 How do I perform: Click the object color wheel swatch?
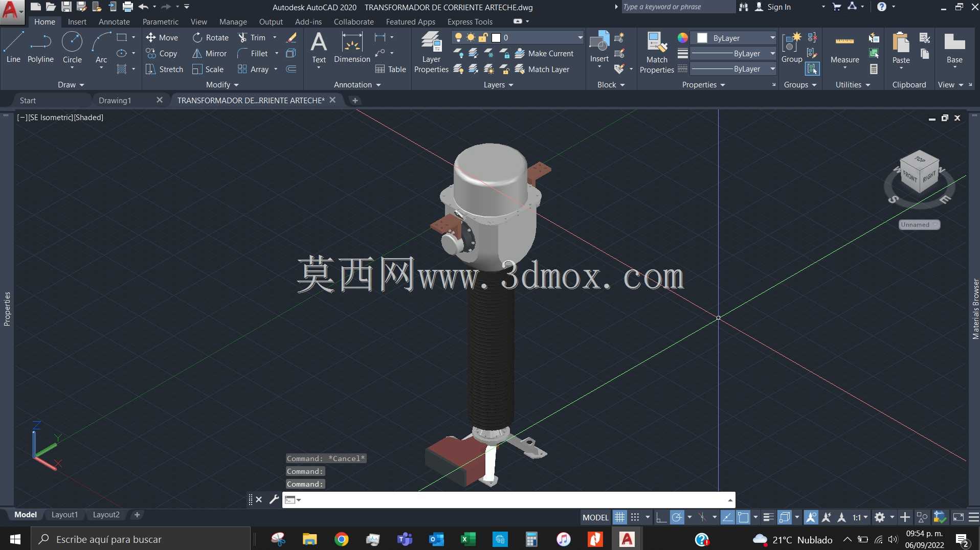point(682,38)
